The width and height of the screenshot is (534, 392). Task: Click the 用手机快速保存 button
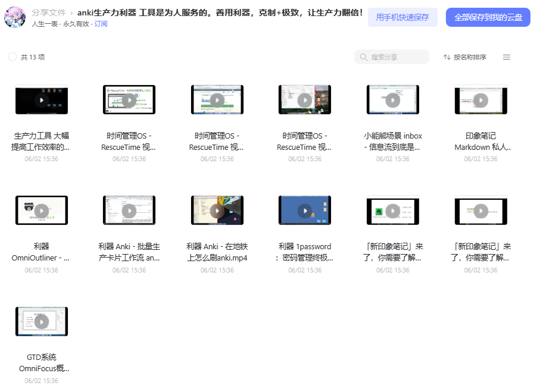coord(402,17)
